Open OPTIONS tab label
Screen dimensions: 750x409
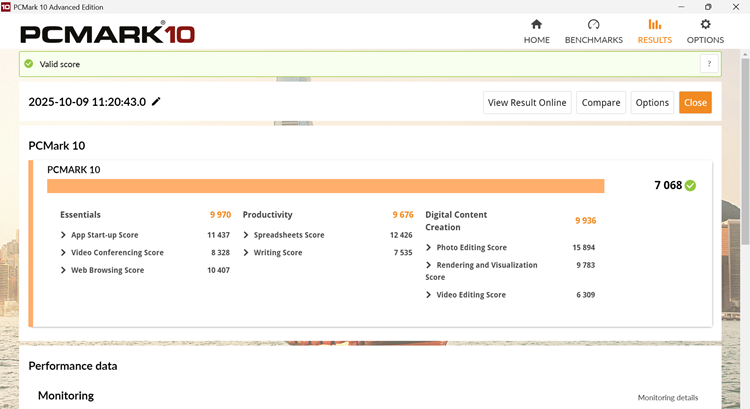[x=705, y=40]
